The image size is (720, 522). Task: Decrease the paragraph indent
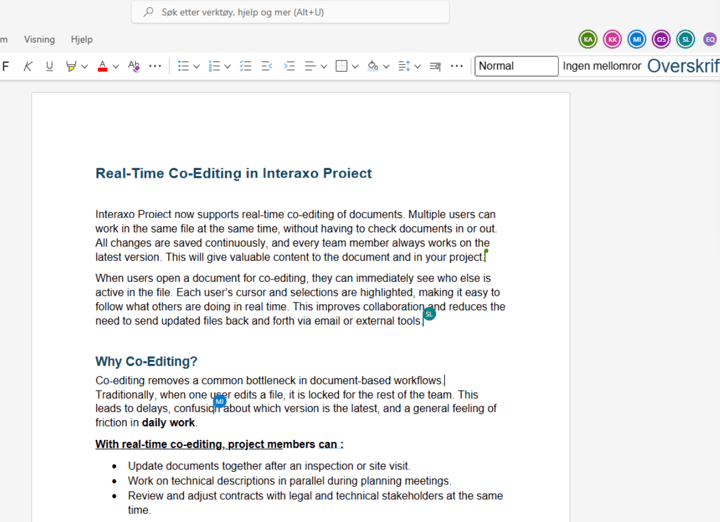(x=267, y=66)
